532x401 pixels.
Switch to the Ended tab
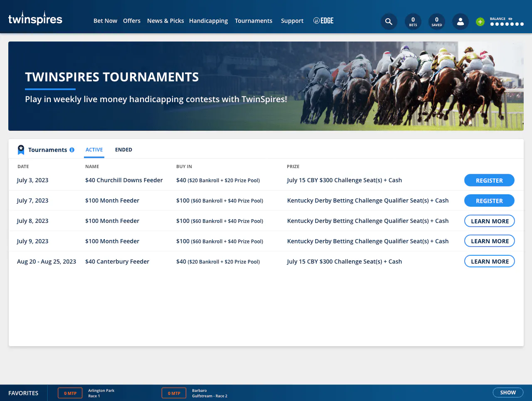point(123,150)
